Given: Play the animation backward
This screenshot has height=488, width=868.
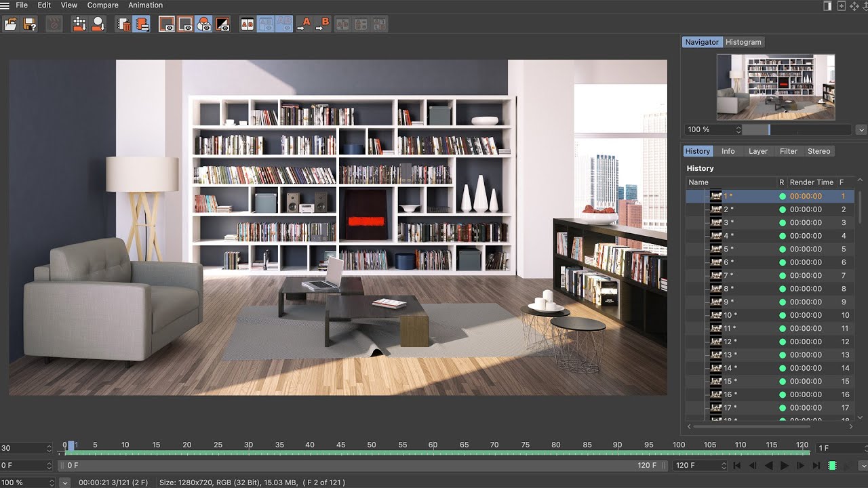Looking at the screenshot, I should 768,466.
